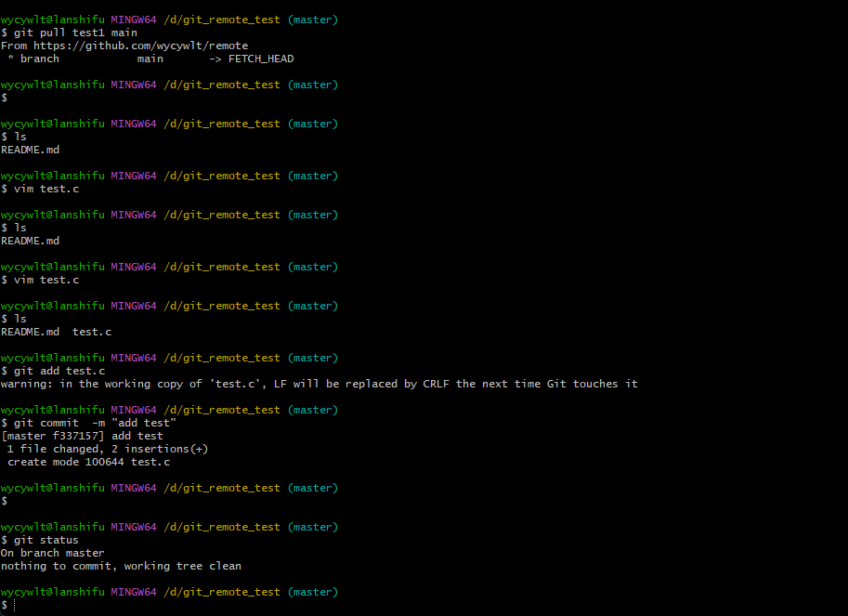Click the GitHub remote URL in pull output
The width and height of the screenshot is (848, 616).
point(140,46)
